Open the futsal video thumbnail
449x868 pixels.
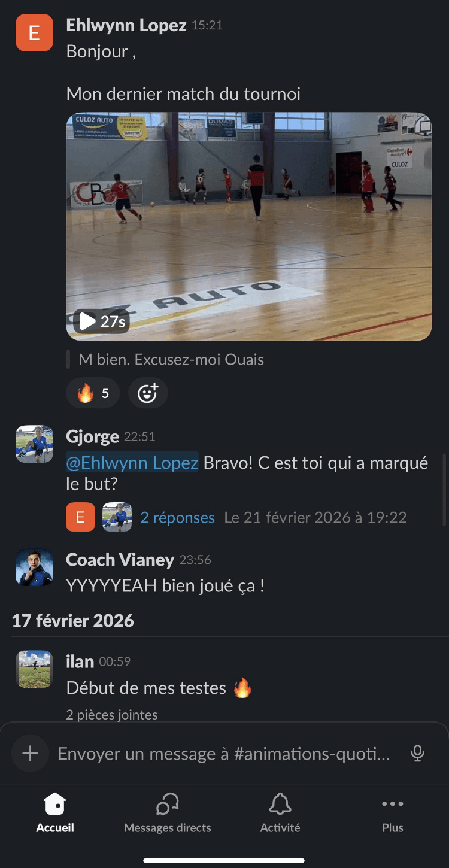[249, 226]
